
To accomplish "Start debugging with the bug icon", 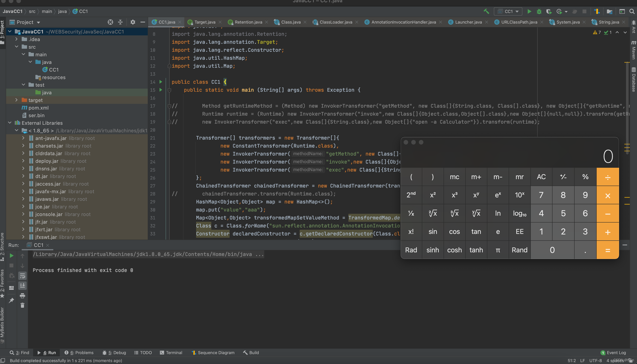I will pos(539,11).
